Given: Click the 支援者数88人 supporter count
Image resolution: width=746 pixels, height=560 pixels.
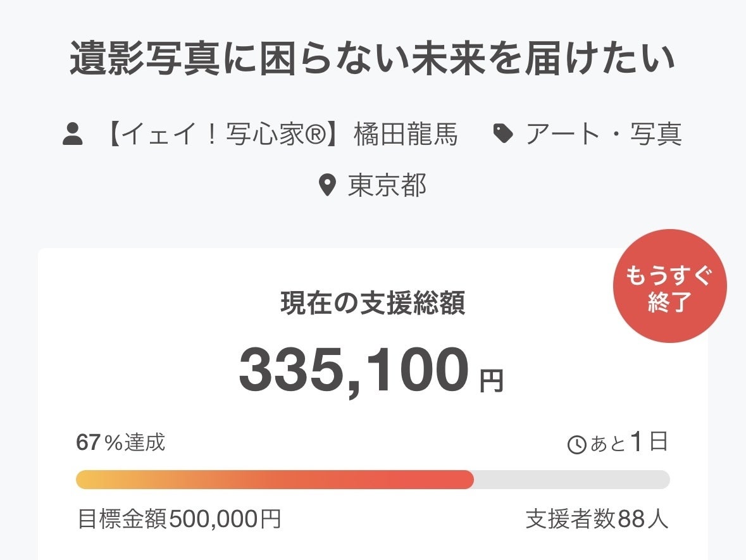Looking at the screenshot, I should (x=597, y=520).
